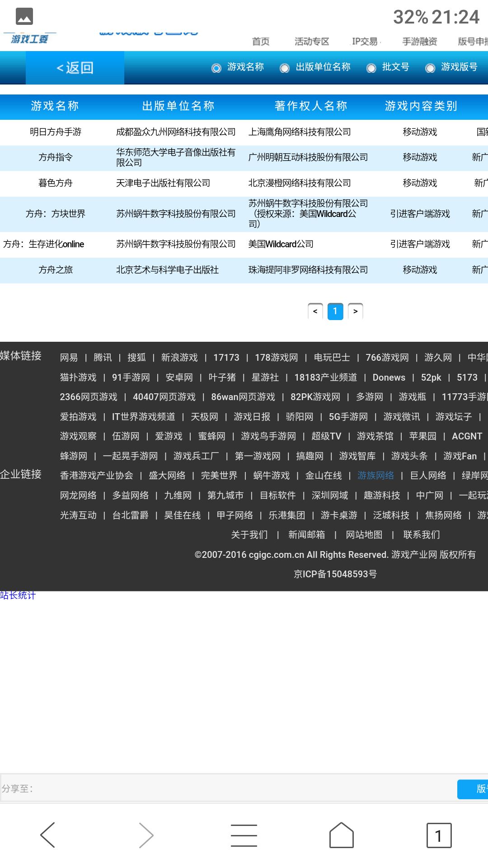Open the 电玩巴士 media link
The image size is (488, 868).
tap(332, 358)
